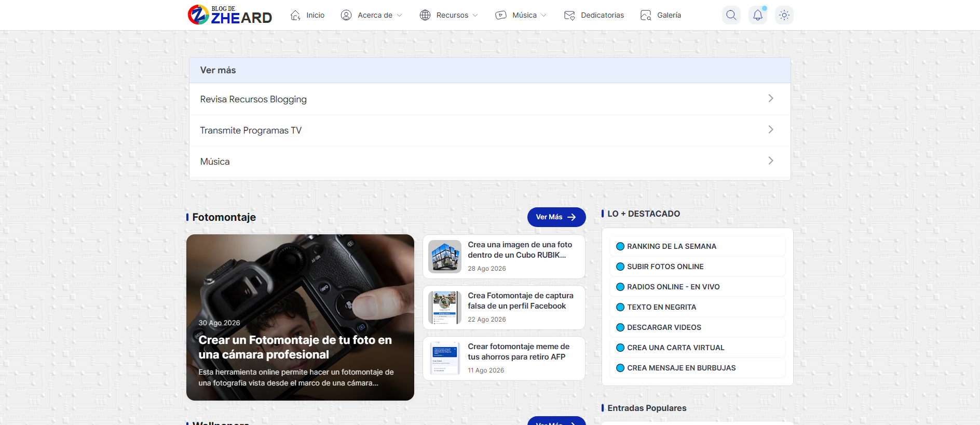Viewport: 980px width, 425px height.
Task: Click blue circle icon beside TEXTO EN NEGRITA
Action: click(620, 307)
